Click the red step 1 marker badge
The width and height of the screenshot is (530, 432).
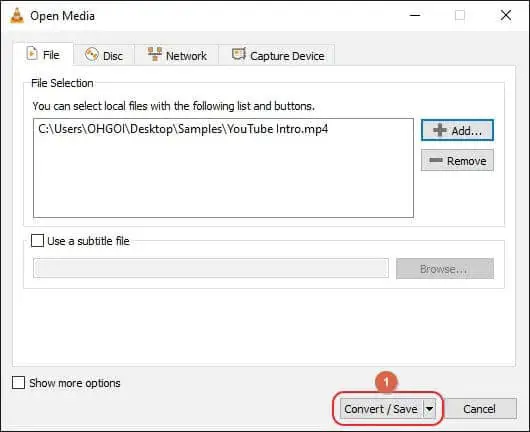(x=386, y=382)
